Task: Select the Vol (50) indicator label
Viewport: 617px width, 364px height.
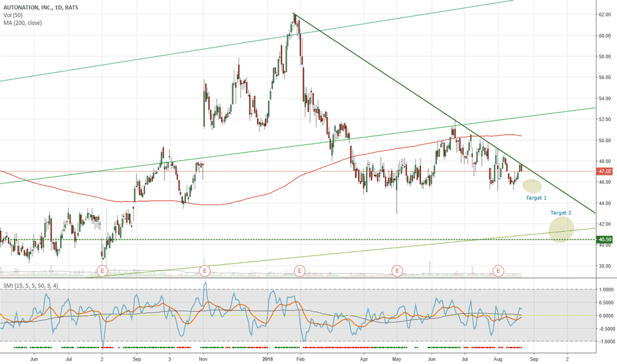Action: click(x=13, y=15)
